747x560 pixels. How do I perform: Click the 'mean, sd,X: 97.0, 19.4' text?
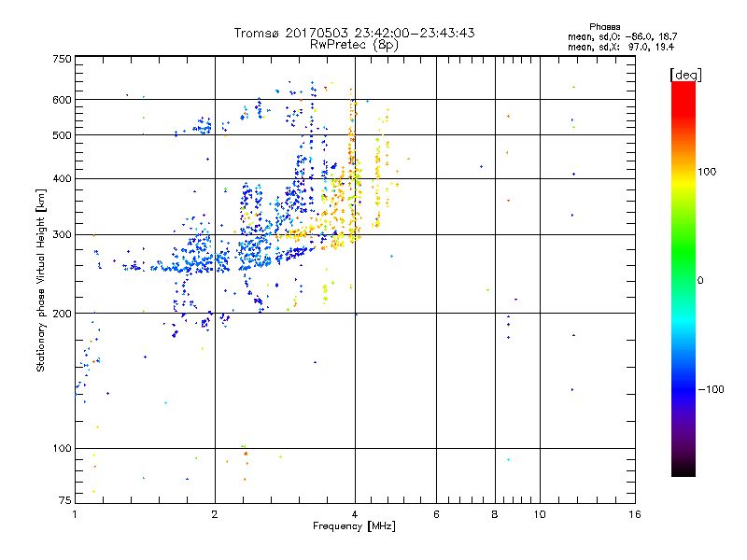621,47
